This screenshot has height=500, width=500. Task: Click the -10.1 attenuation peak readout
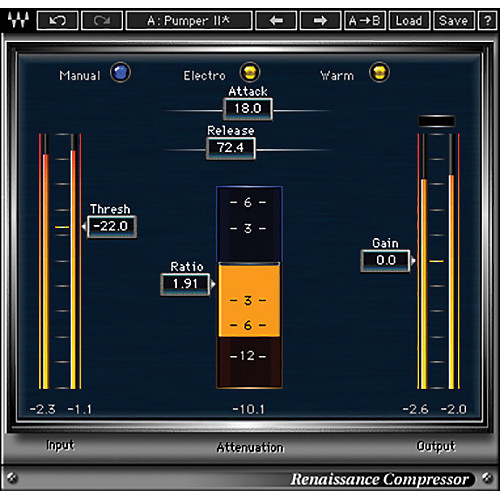248,409
